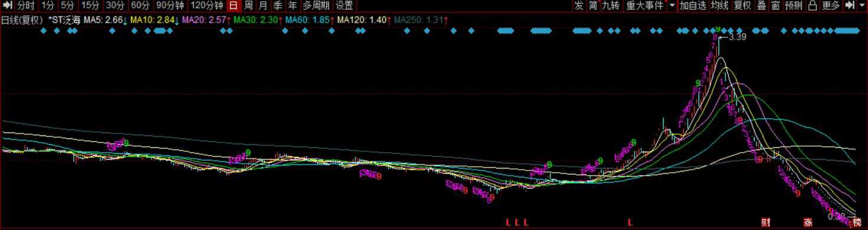Click the MA5 yellow-white indicator label
The image size is (868, 230).
[x=105, y=20]
